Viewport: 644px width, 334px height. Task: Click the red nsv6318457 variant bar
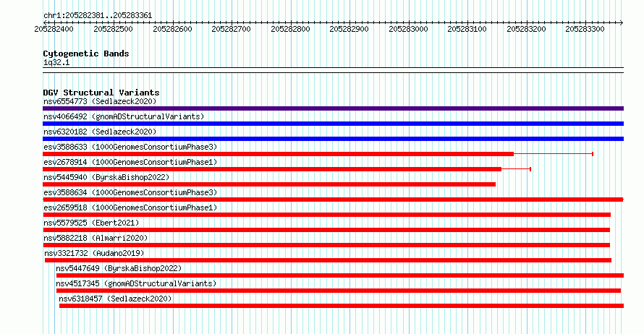pyautogui.click(x=342, y=306)
